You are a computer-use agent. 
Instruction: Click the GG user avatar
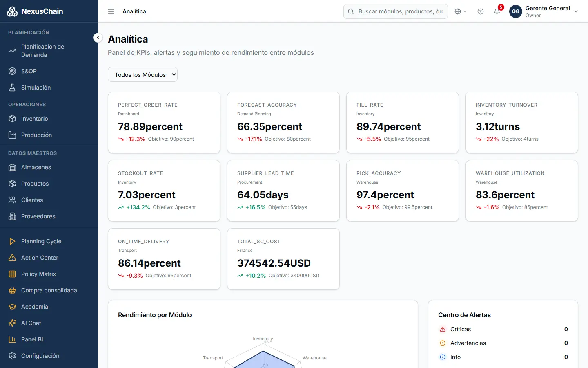pos(516,11)
